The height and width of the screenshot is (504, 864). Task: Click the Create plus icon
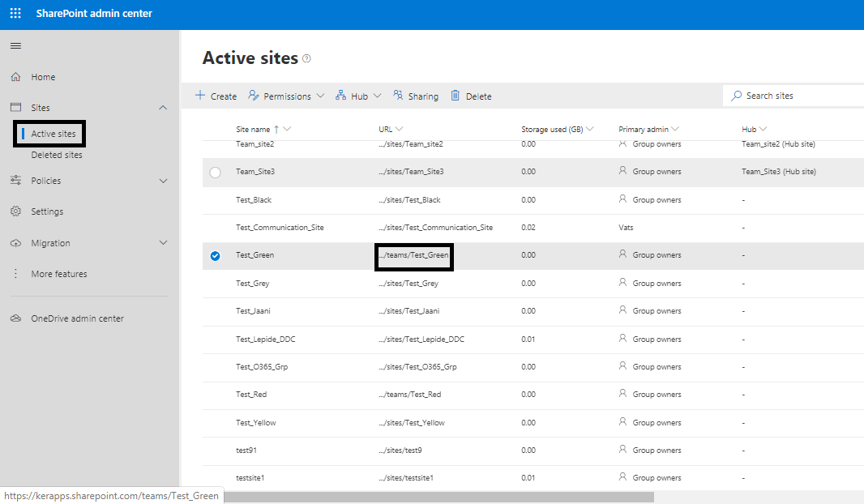click(x=200, y=96)
